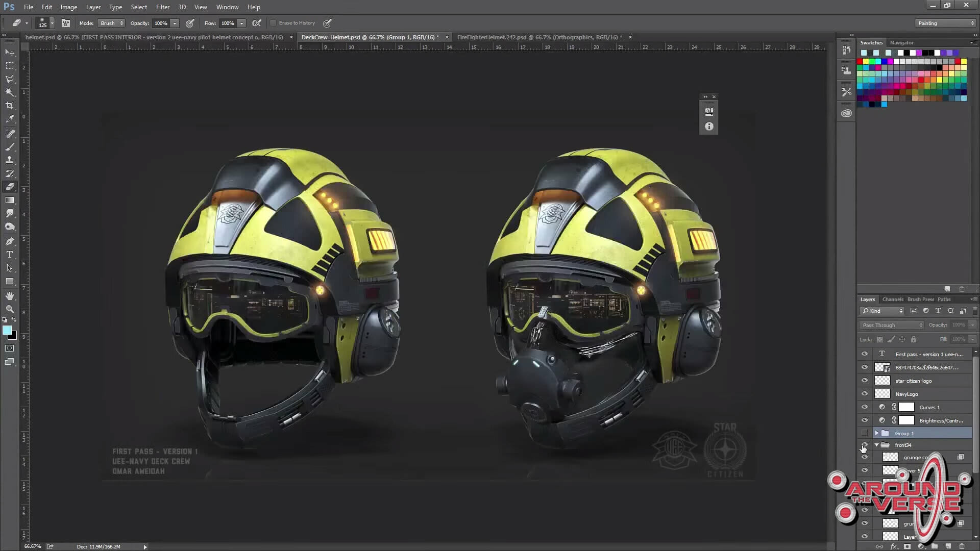The height and width of the screenshot is (551, 980).
Task: Hide the Curves 1 adjustment layer
Action: click(865, 407)
